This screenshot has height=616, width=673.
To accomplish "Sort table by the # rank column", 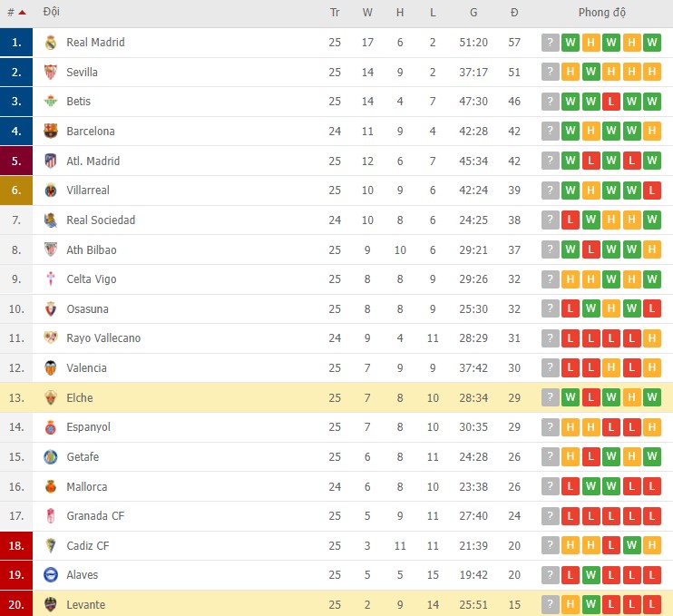I will pos(15,13).
